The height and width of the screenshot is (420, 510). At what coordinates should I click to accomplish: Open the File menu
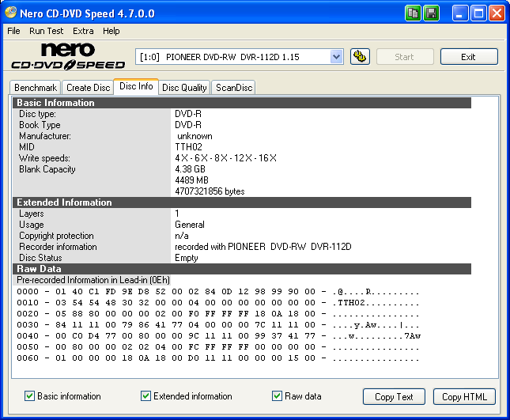(x=14, y=31)
